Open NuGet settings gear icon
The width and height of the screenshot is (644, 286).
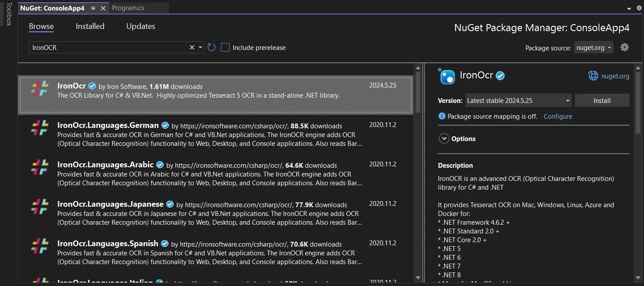click(624, 47)
